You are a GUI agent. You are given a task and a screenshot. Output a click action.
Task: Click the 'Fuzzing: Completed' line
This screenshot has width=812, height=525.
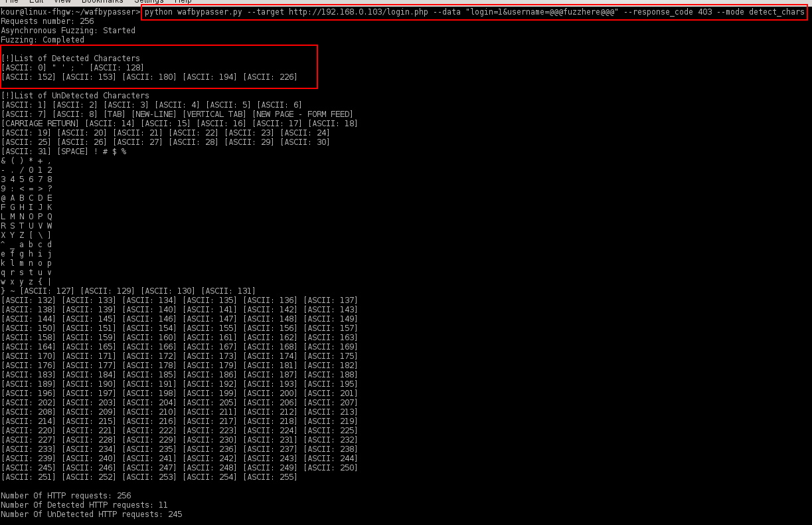pos(42,40)
